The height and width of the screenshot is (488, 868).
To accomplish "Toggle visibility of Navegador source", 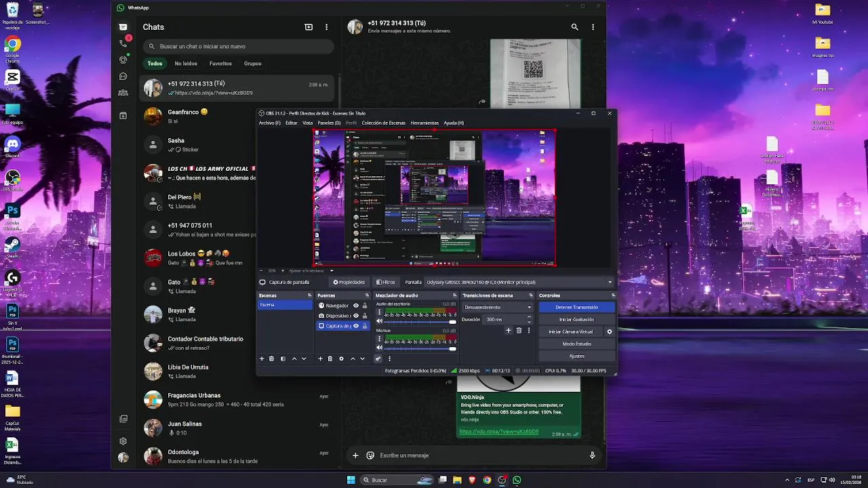I will tap(356, 306).
